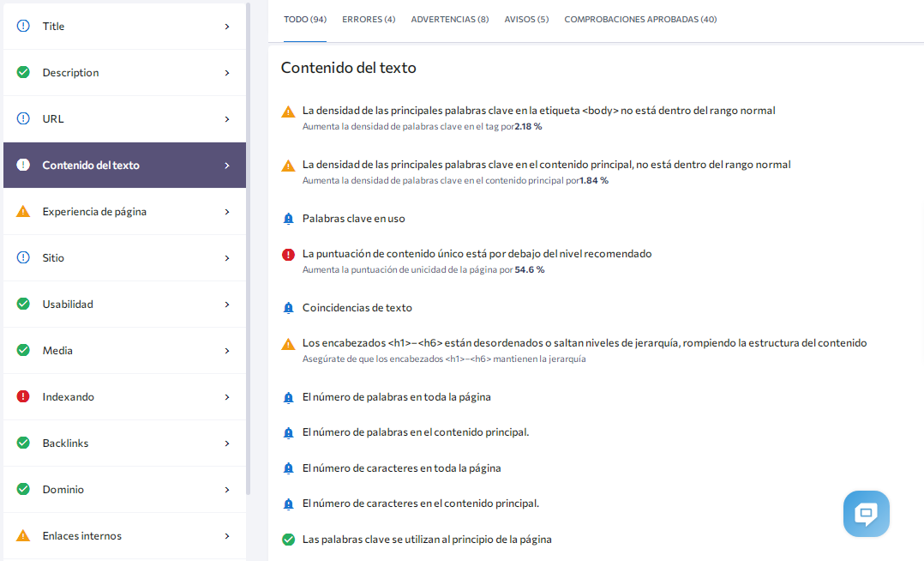Screen dimensions: 924x561
Task: Open El número de palabras en toda la página
Action: [x=397, y=397]
